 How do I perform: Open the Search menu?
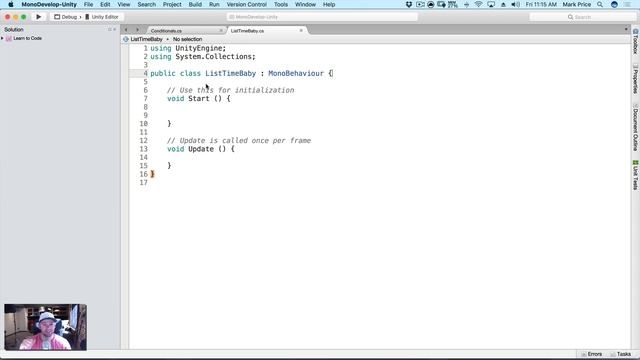[147, 4]
